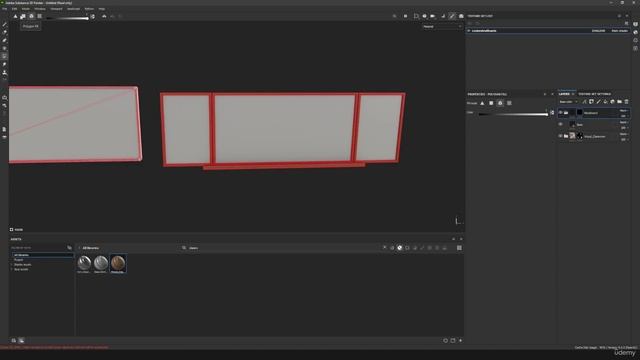Select the Projection tool in left toolbar
The height and width of the screenshot is (360, 640).
4,40
